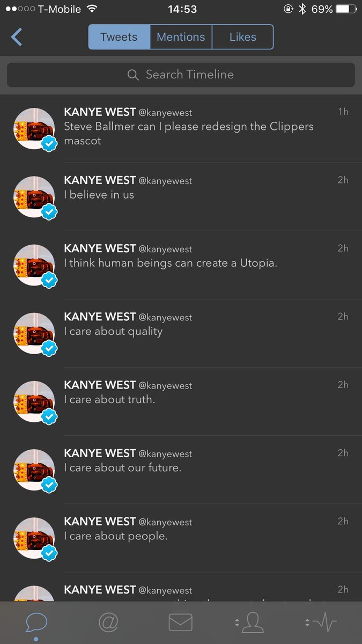
Task: Open avatar on Steve Ballmer tweet
Action: click(x=34, y=129)
